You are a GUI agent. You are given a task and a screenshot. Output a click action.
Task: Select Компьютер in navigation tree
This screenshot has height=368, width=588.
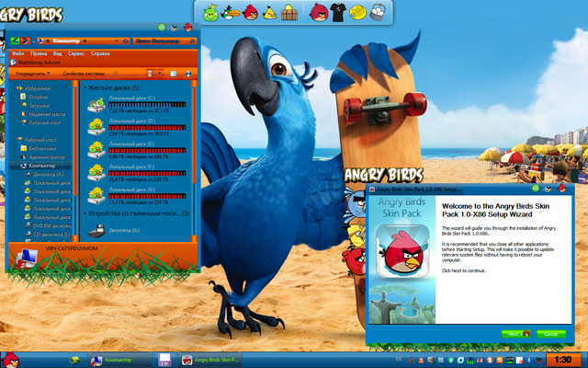tap(41, 166)
